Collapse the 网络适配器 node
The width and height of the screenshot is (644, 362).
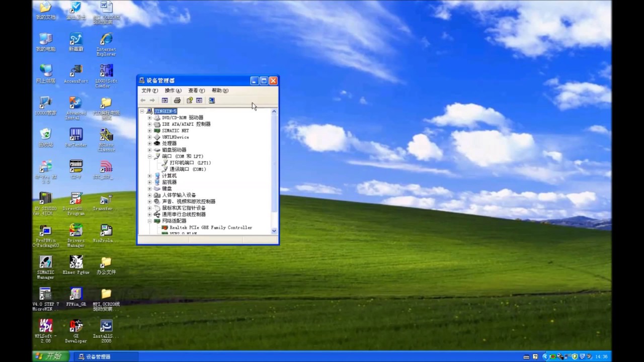[x=149, y=221]
